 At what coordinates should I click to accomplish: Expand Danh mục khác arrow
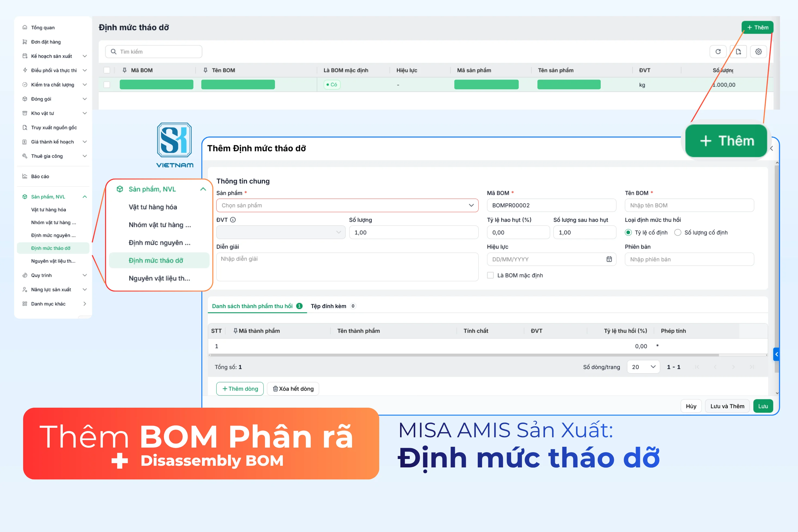tap(85, 304)
